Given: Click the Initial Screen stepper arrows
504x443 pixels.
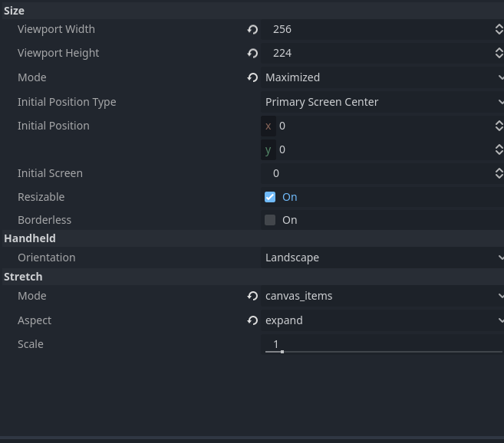Looking at the screenshot, I should [499, 173].
